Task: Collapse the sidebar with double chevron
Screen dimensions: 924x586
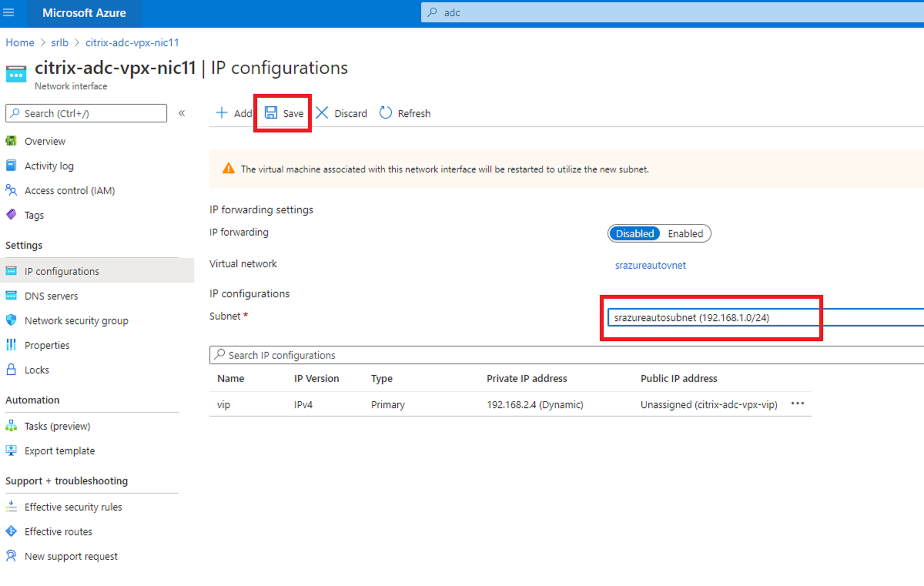Action: [x=182, y=113]
